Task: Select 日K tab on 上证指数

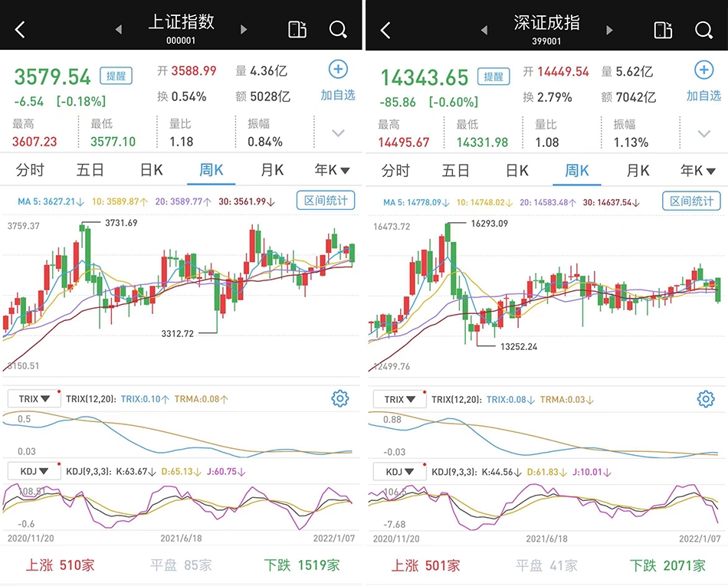Action: pyautogui.click(x=152, y=170)
